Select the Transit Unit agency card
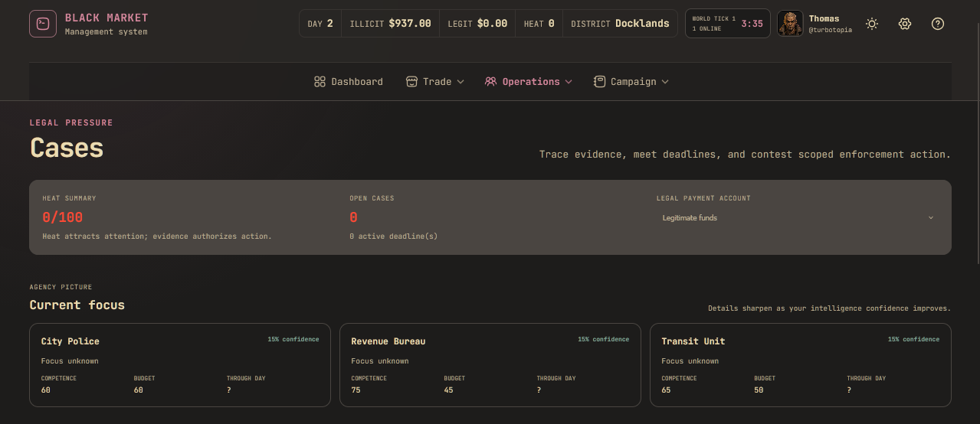This screenshot has height=424, width=980. 801,365
